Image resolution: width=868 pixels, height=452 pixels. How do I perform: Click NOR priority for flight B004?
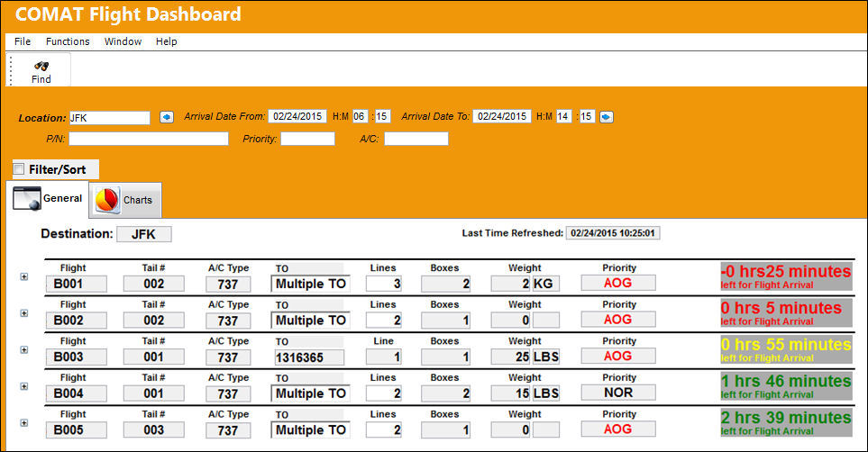tap(618, 393)
